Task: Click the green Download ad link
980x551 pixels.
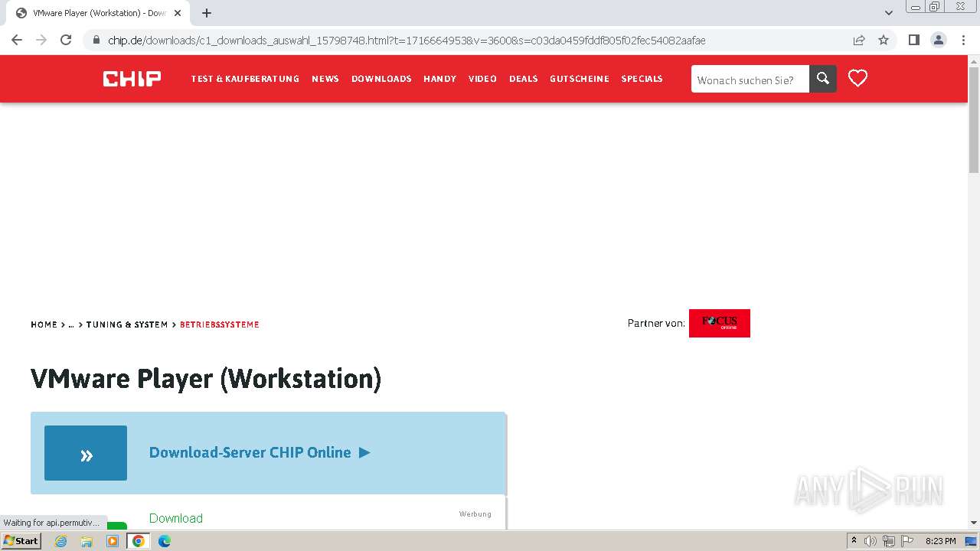Action: tap(176, 518)
